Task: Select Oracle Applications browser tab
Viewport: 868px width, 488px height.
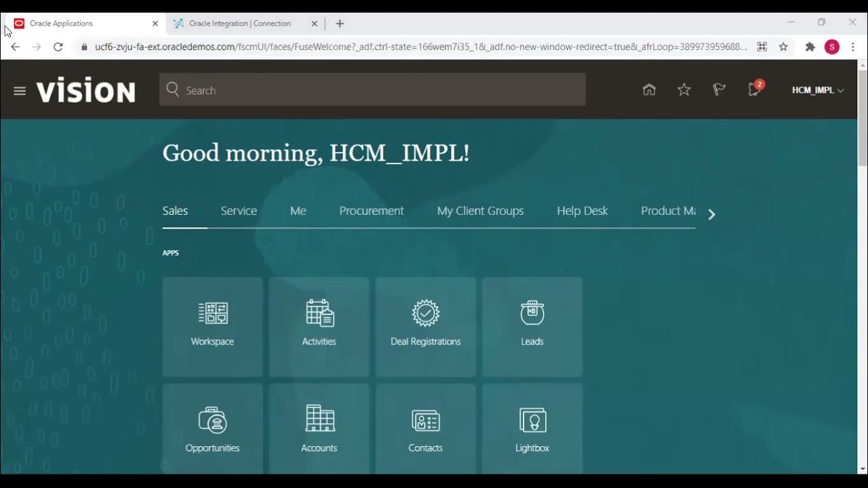Action: click(87, 24)
